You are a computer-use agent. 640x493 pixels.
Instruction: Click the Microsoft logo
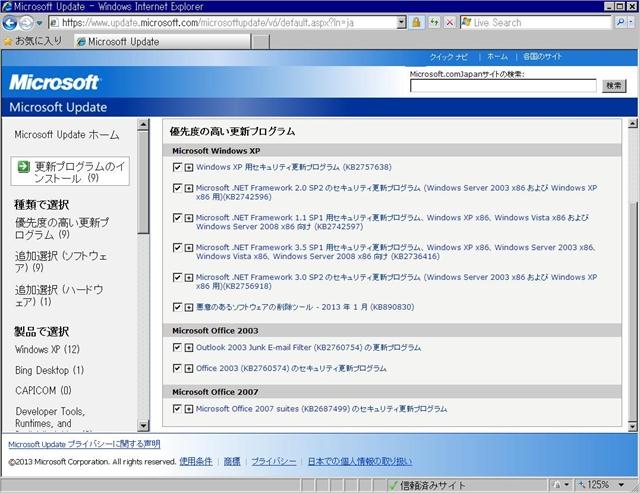click(54, 82)
